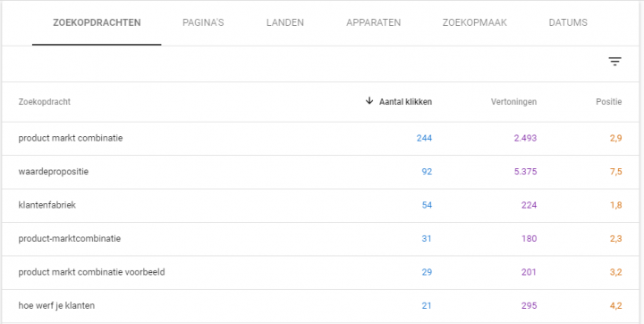Click impressions value 201

529,272
